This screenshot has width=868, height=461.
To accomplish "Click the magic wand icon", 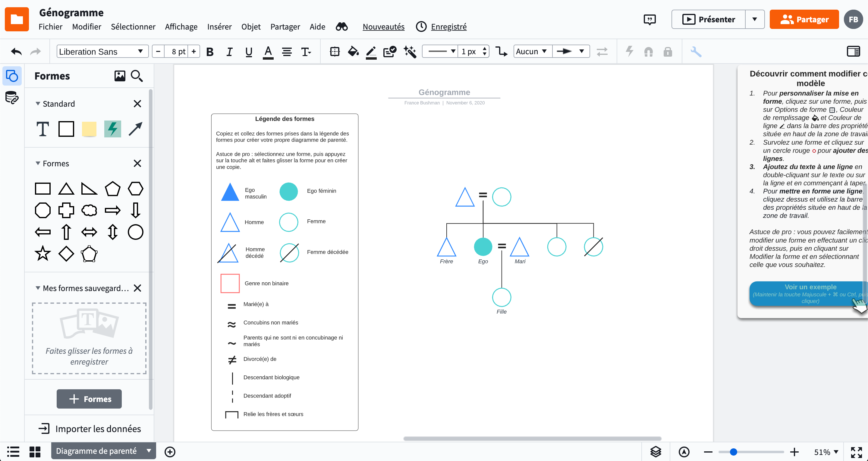I will point(410,52).
